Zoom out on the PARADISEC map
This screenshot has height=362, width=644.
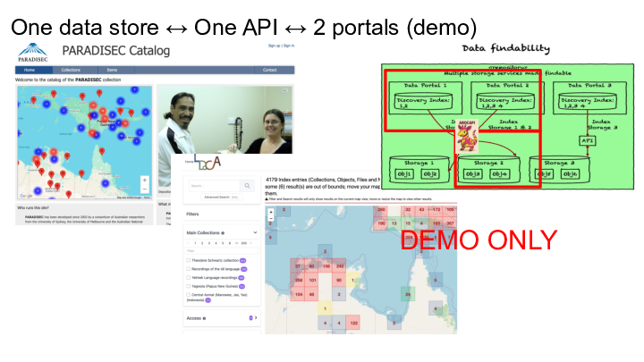point(145,189)
